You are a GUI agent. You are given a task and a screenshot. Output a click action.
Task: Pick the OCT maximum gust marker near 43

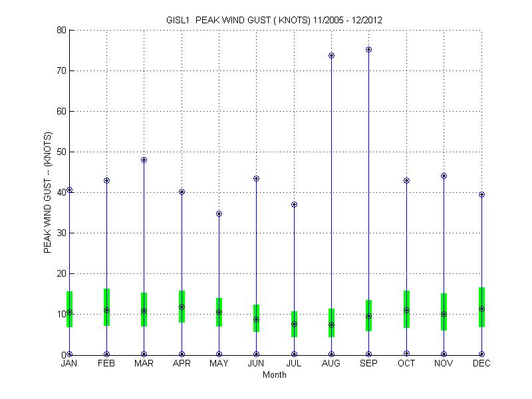click(406, 180)
